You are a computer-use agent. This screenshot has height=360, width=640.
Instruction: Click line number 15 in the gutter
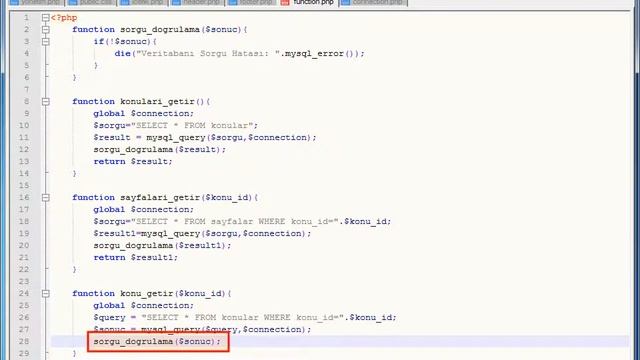click(x=24, y=185)
